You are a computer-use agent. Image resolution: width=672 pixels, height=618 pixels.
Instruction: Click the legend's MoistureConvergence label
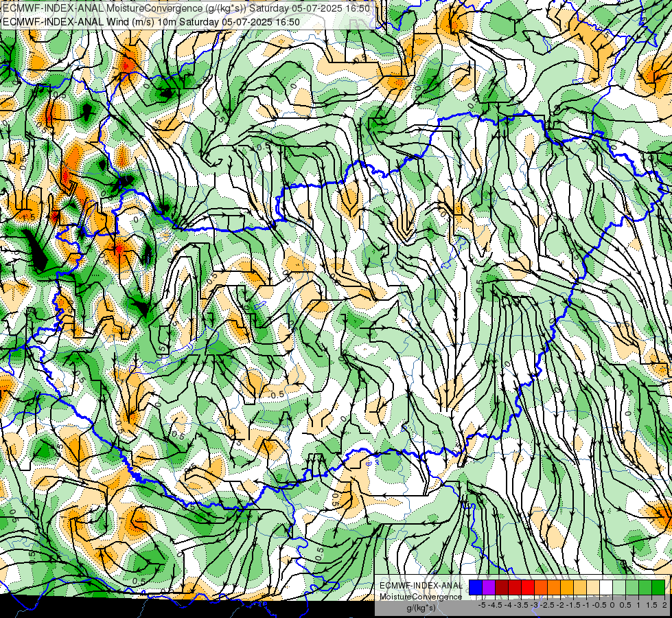(421, 597)
